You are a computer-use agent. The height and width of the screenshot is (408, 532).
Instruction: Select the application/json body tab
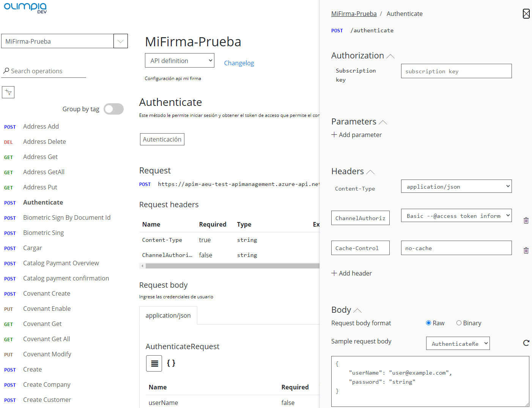click(x=168, y=316)
